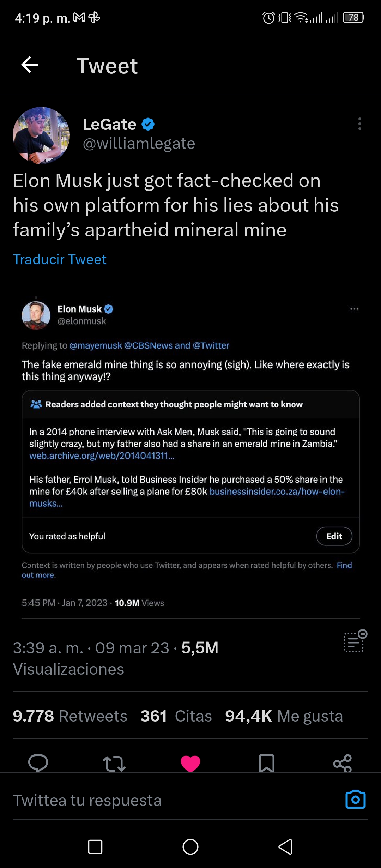The height and width of the screenshot is (868, 381).
Task: Open the web.archive.org link in the context note
Action: [x=102, y=456]
